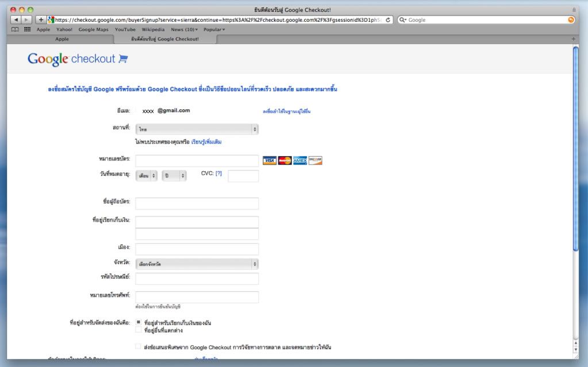Viewport: 588px width, 367px height.
Task: Click the vertical scrollbar thumb
Action: [x=575, y=149]
